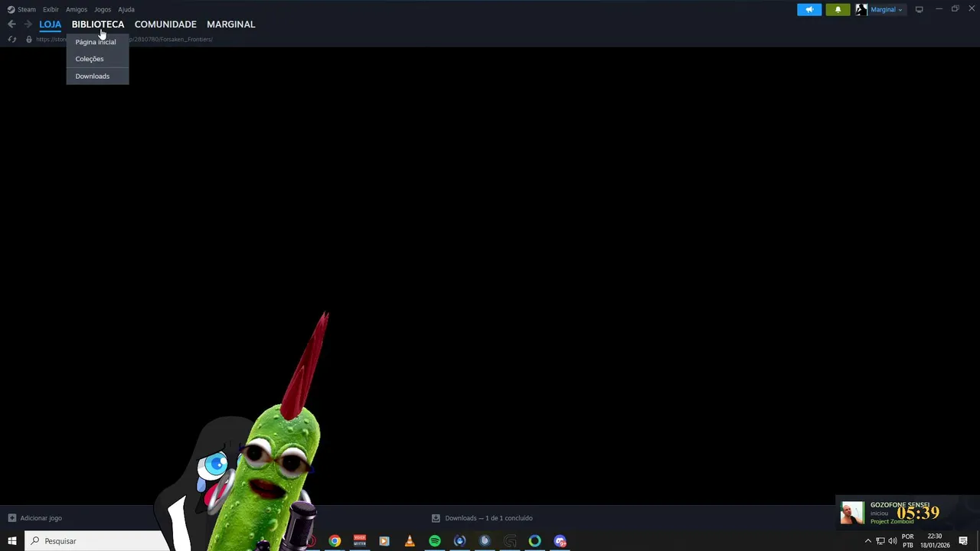
Task: Click the padlock security icon in the URL bar
Action: click(29, 39)
